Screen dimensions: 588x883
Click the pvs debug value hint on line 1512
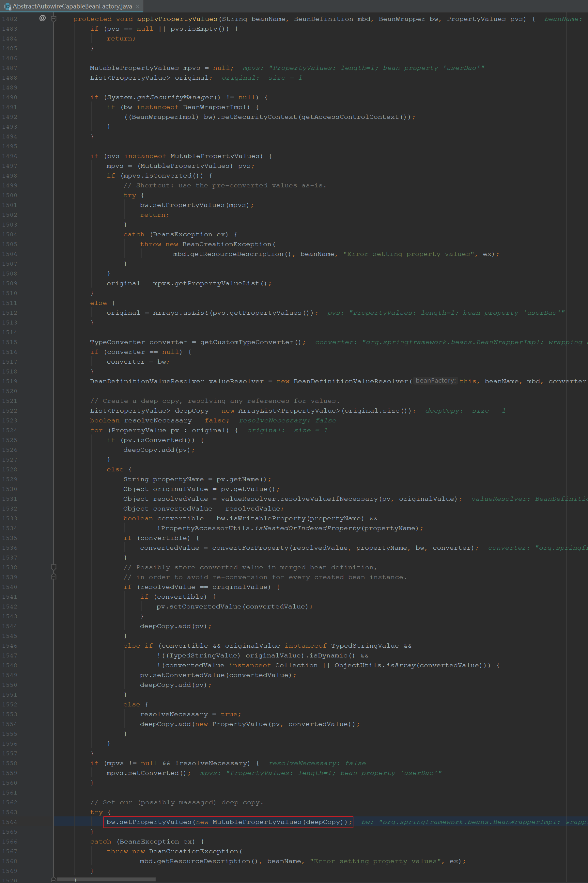(x=446, y=312)
